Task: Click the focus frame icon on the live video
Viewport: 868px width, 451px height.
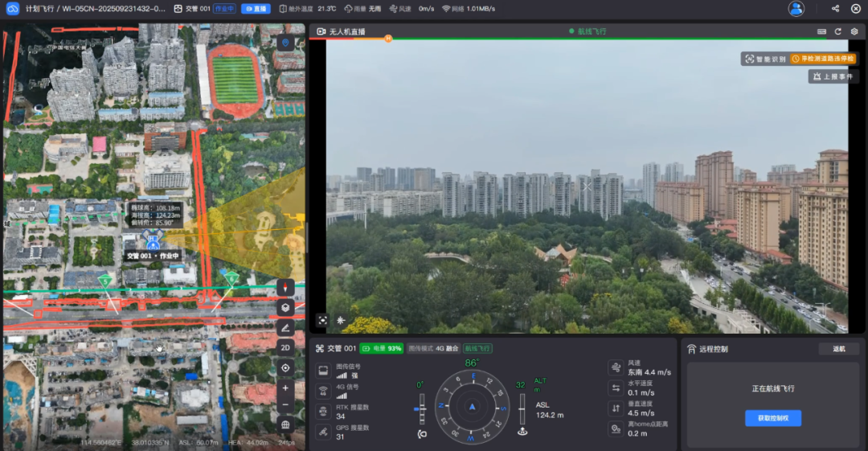Action: click(x=322, y=320)
